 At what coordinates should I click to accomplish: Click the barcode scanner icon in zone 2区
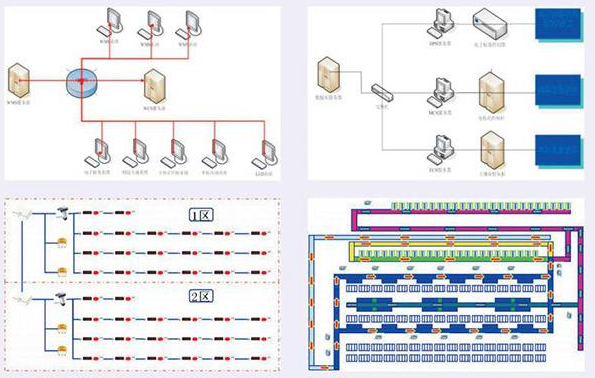[x=61, y=299]
